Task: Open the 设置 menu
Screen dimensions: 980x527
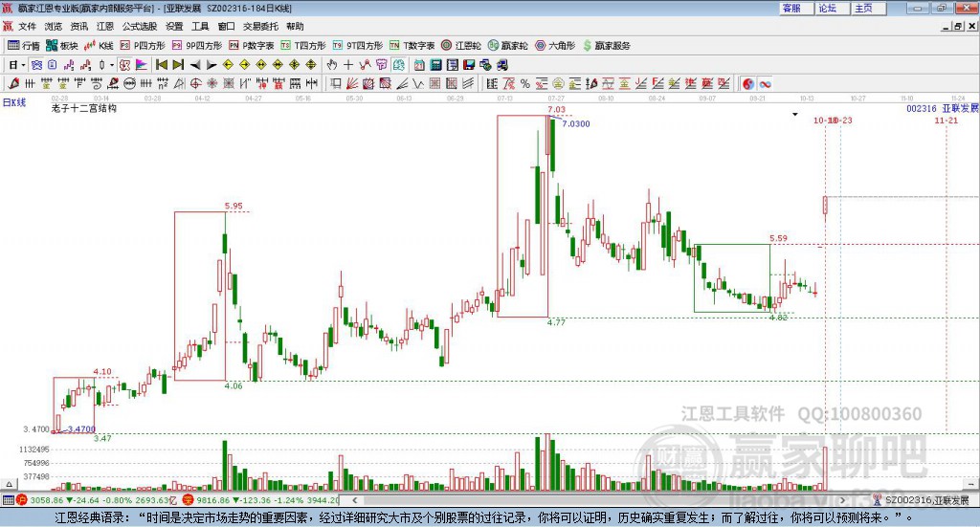Action: tap(174, 26)
